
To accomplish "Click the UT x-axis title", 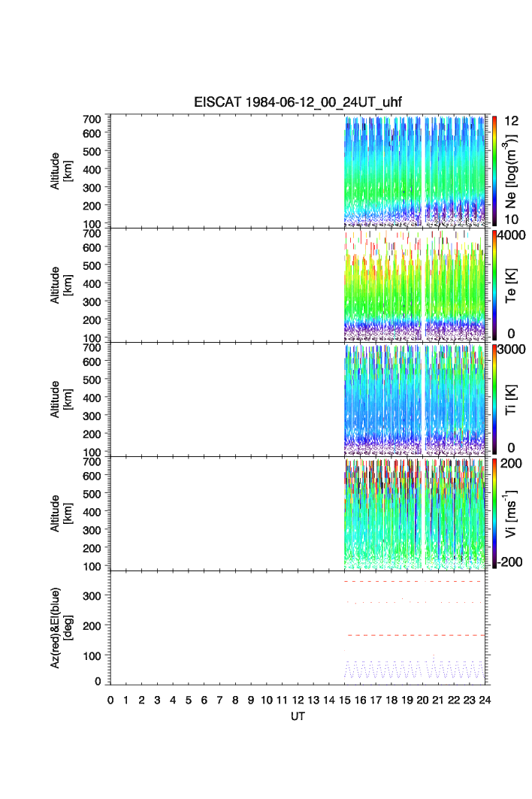I will click(298, 717).
